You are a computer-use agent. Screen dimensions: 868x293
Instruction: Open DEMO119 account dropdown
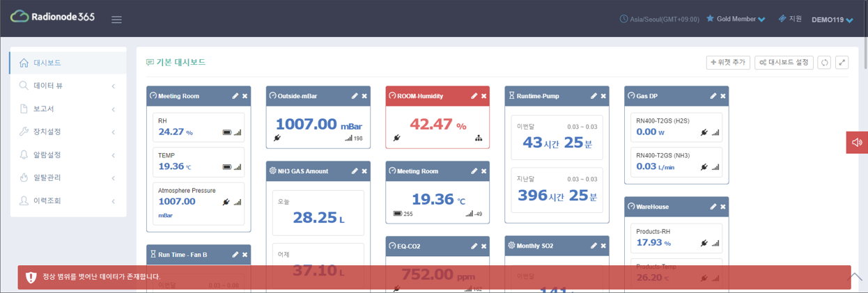[x=832, y=19]
